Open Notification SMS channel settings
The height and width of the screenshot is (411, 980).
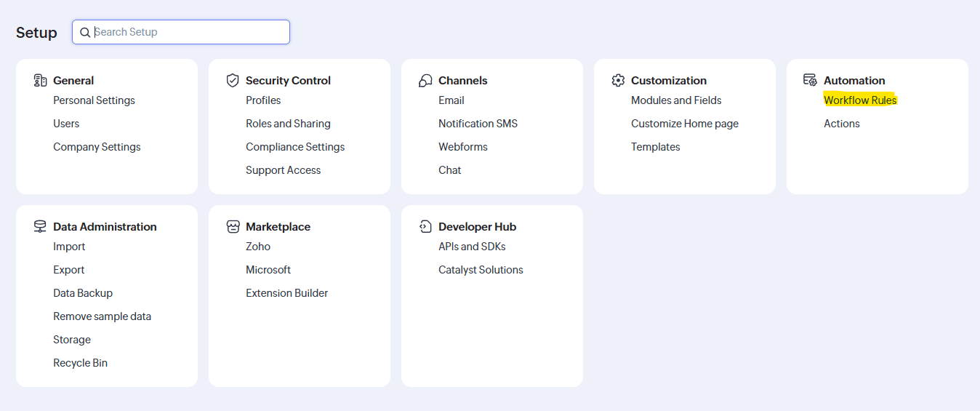coord(478,124)
